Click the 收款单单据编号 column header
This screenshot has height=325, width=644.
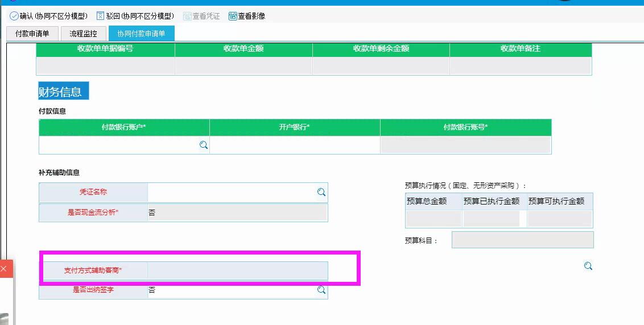105,49
